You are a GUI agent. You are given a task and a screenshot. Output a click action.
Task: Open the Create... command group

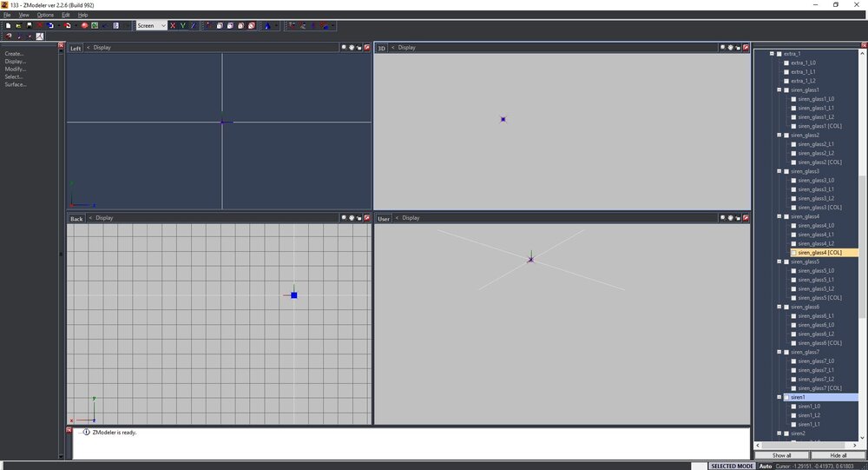[15, 54]
